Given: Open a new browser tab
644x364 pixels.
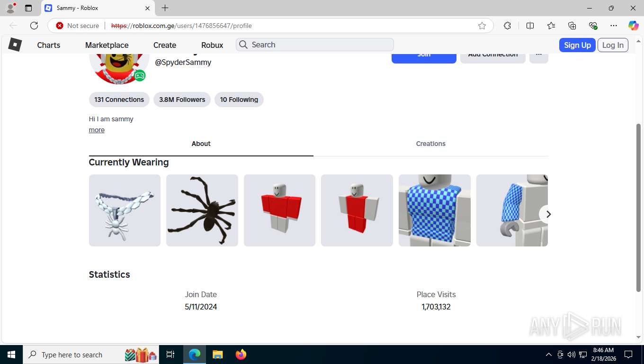Looking at the screenshot, I should click(x=165, y=8).
